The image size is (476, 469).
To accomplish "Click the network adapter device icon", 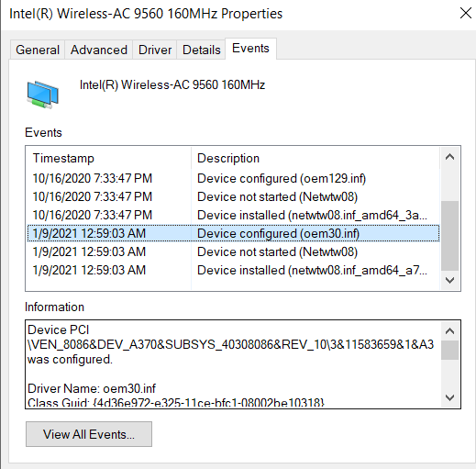I will coord(42,95).
